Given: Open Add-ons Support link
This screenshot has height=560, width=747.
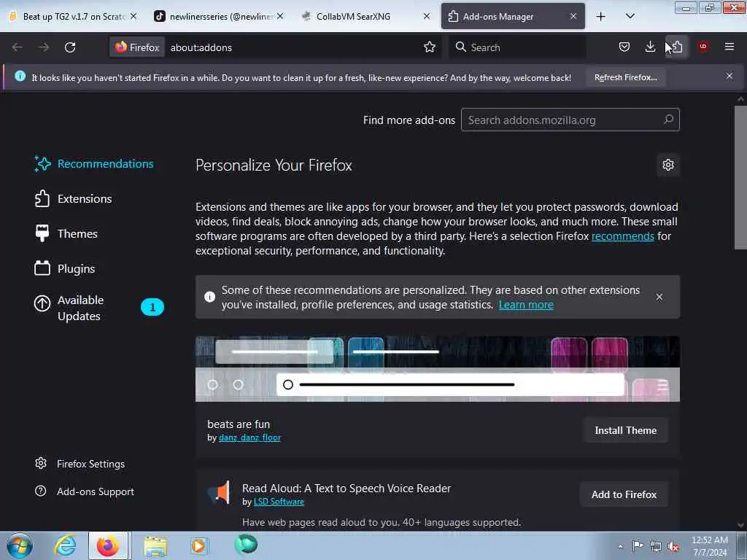Looking at the screenshot, I should pos(85,491).
